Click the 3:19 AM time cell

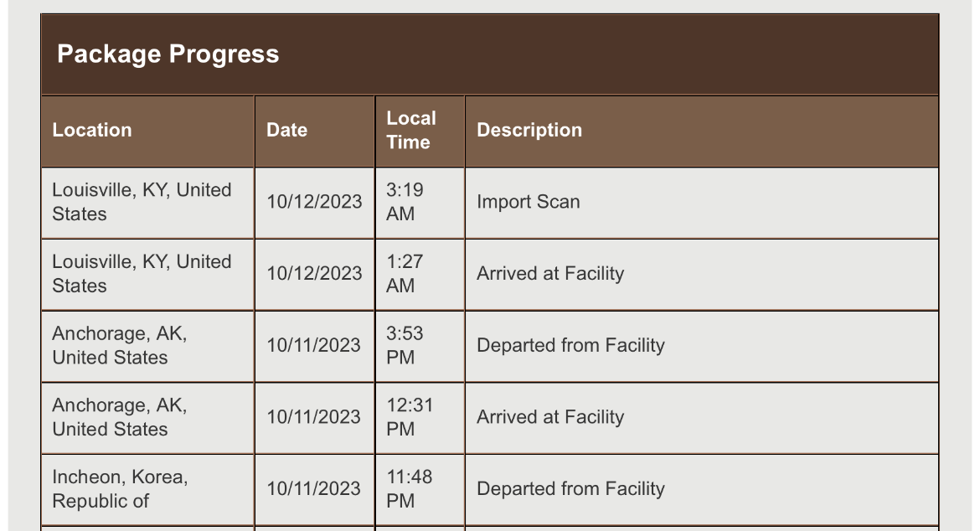(420, 203)
